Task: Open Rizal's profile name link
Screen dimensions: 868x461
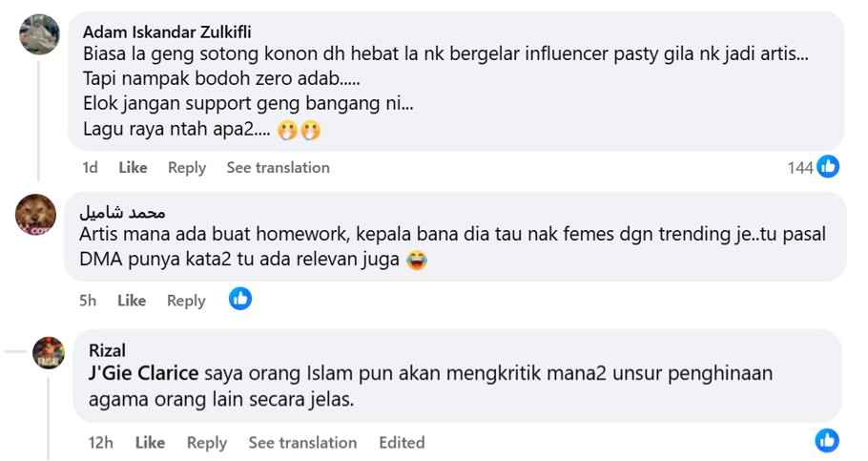Action: click(107, 350)
